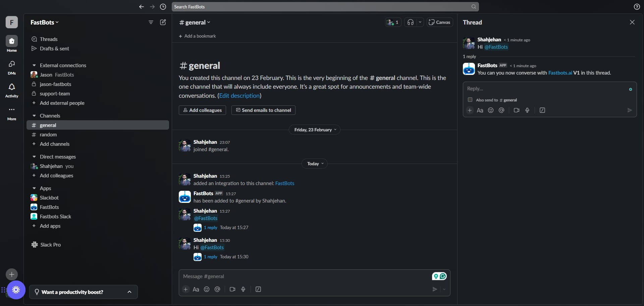Open the send options dropdown in the channel composer

coord(444,289)
